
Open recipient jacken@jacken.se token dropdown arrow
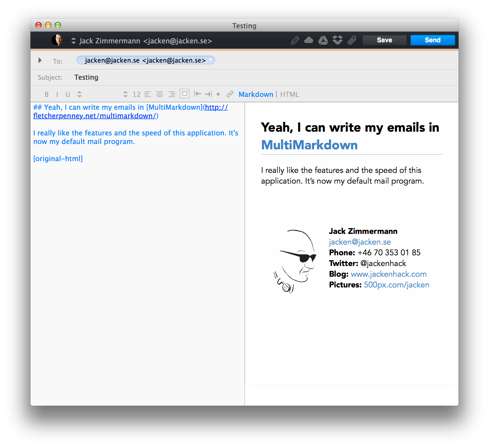pyautogui.click(x=211, y=60)
